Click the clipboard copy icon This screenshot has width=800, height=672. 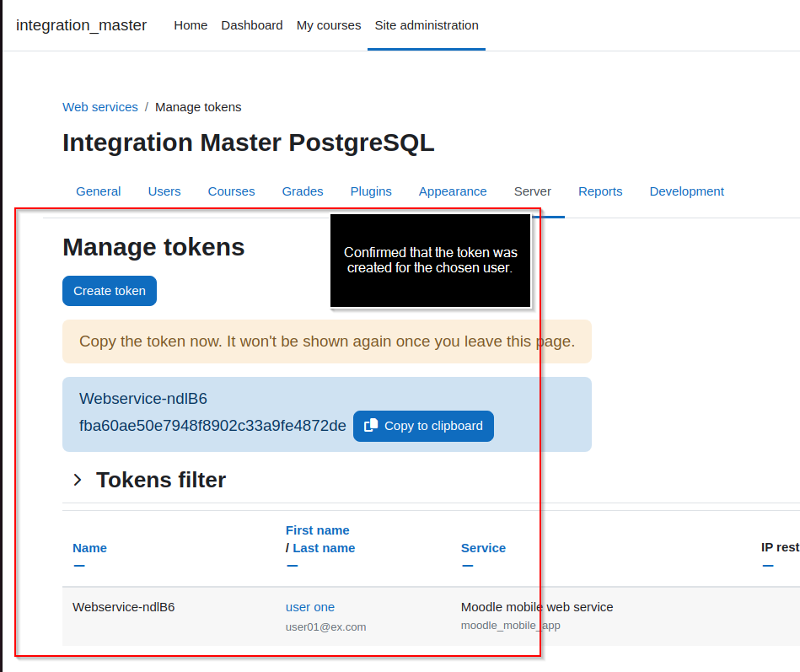click(371, 425)
